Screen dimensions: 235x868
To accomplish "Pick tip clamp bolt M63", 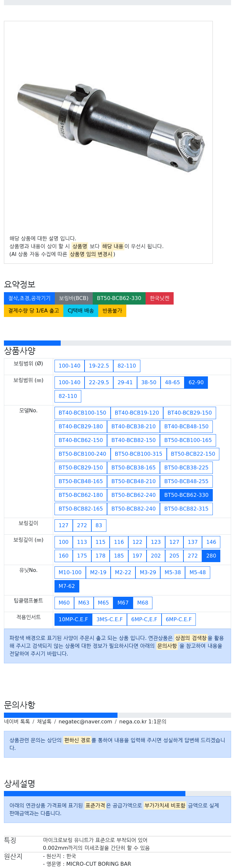I will click(x=84, y=603).
